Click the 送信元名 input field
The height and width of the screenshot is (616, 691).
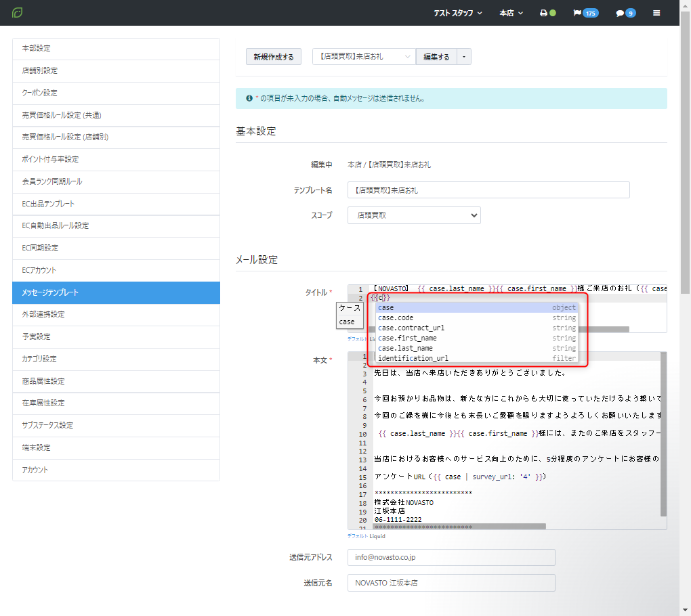pyautogui.click(x=451, y=583)
